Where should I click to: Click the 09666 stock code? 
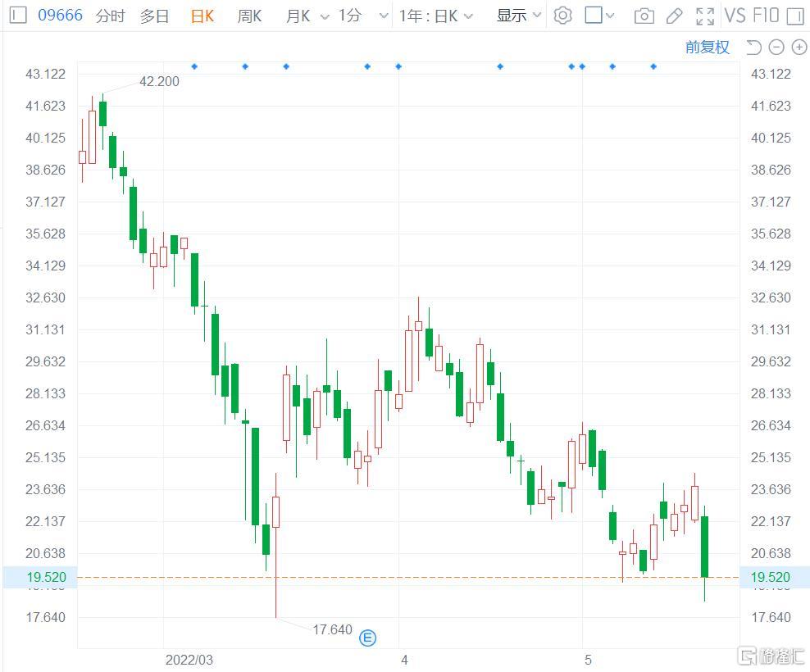(x=61, y=15)
